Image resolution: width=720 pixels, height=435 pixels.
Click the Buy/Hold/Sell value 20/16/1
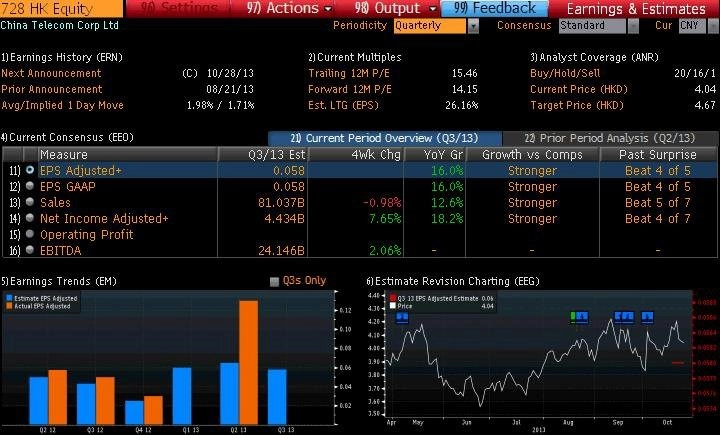695,73
